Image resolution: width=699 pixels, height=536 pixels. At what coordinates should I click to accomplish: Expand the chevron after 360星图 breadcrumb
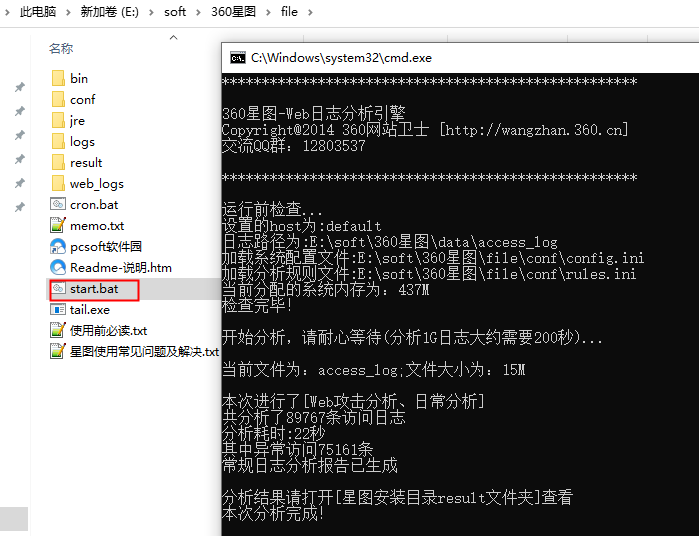(x=268, y=12)
